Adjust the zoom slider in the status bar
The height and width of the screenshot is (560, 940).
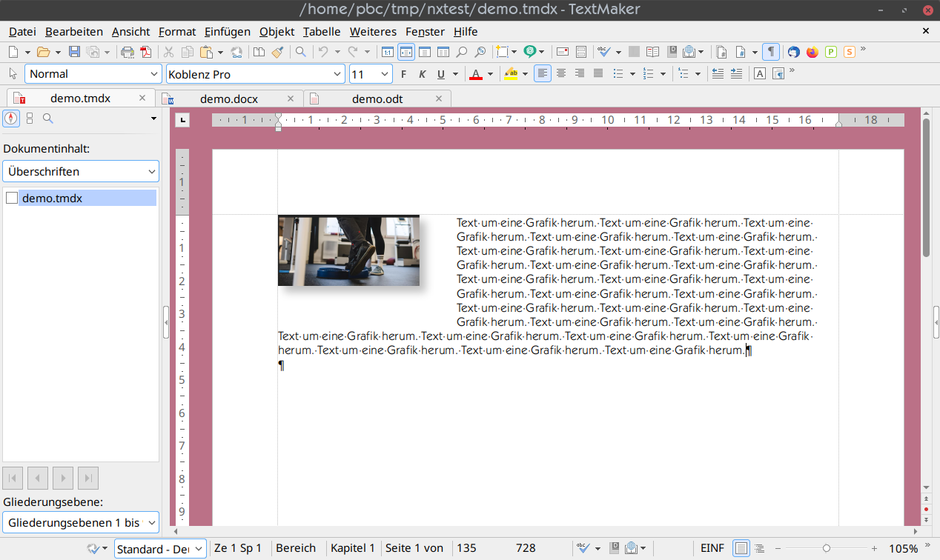tap(827, 548)
